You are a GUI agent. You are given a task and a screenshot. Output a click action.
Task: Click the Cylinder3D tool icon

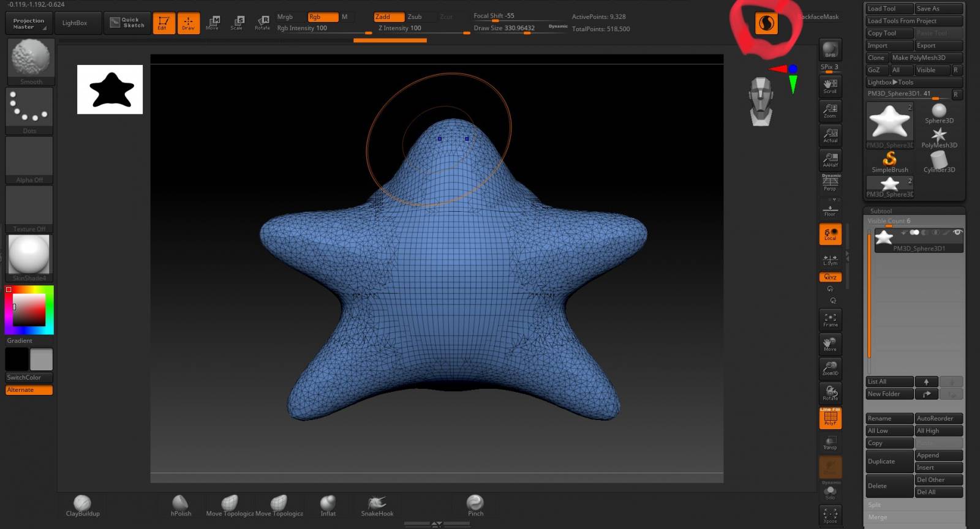click(x=939, y=162)
